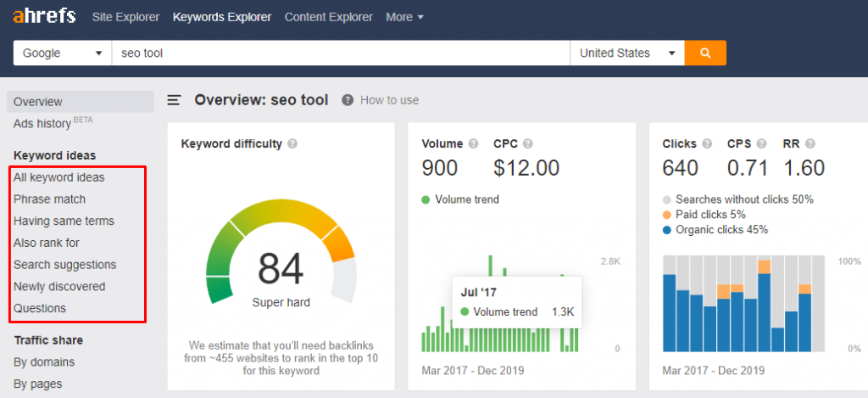This screenshot has width=868, height=398.
Task: Click the Volume value 900
Action: point(440,168)
